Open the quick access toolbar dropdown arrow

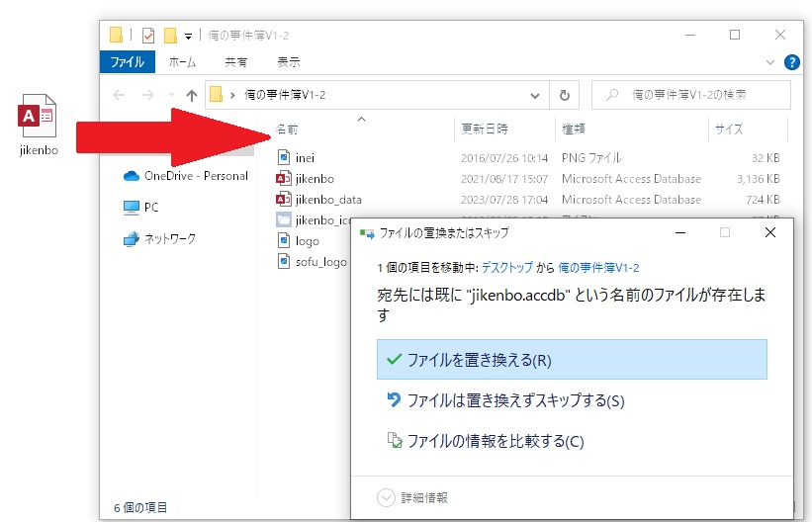click(188, 37)
